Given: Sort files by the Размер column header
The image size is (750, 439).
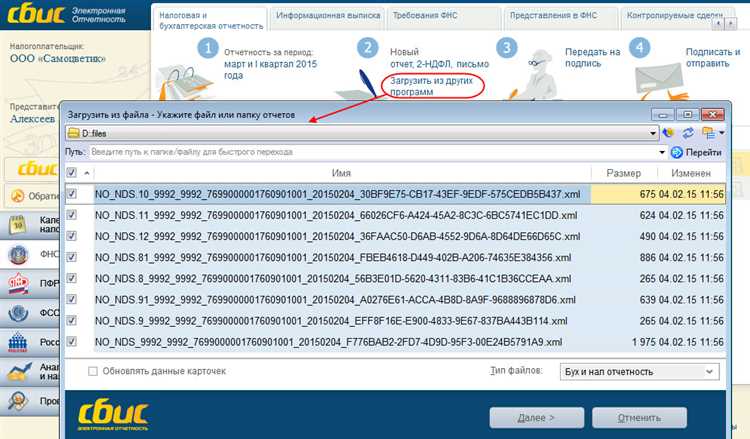Looking at the screenshot, I should pyautogui.click(x=624, y=173).
